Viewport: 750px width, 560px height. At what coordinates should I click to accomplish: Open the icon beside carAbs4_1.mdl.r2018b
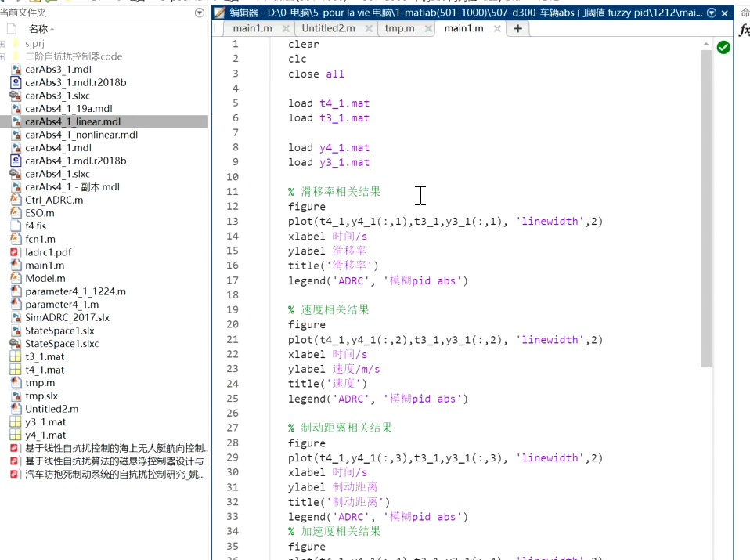pyautogui.click(x=17, y=161)
